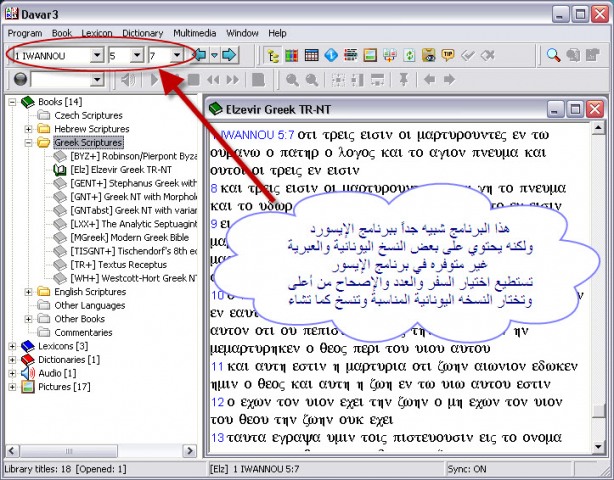Image resolution: width=614 pixels, height=480 pixels.
Task: Click the TIP icon in the toolbar
Action: 447,55
